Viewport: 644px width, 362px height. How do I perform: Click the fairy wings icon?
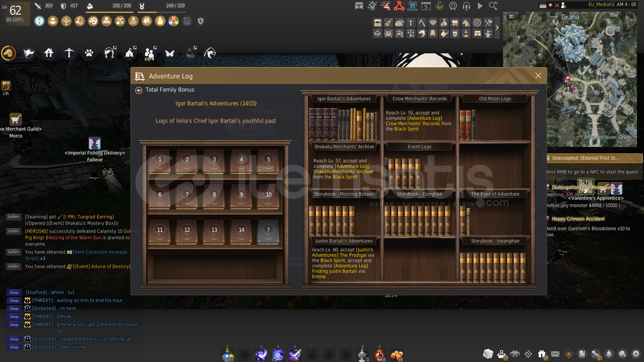(x=170, y=53)
